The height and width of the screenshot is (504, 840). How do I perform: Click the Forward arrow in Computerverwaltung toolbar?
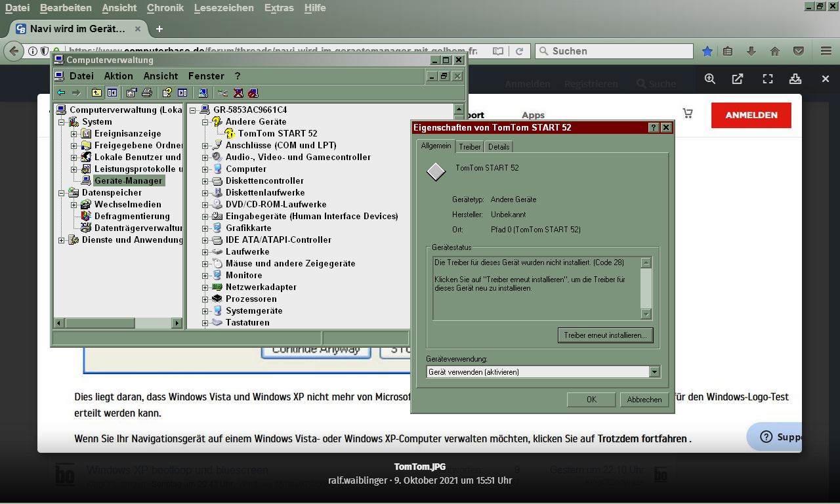76,93
